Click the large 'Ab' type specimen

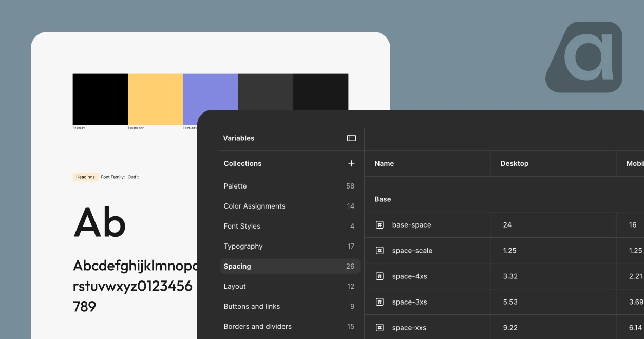tap(100, 222)
